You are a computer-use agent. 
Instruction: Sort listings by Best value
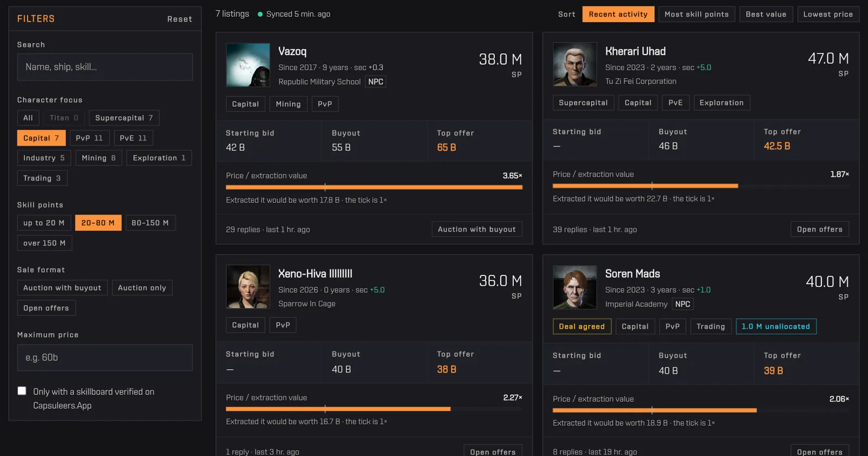[x=766, y=14]
